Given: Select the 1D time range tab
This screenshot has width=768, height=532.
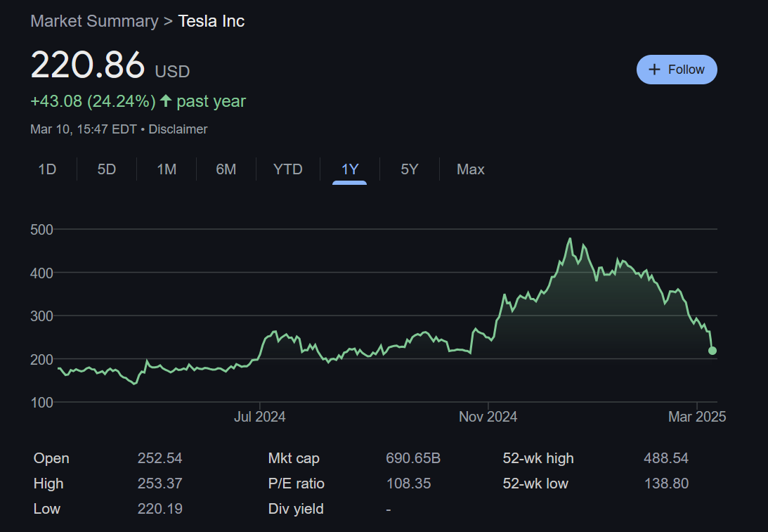Looking at the screenshot, I should [x=48, y=169].
